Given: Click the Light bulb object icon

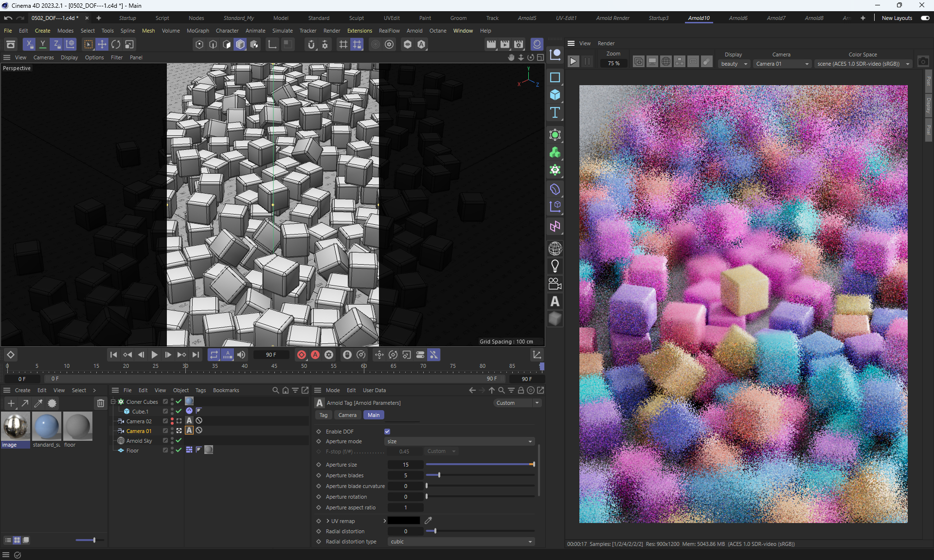Looking at the screenshot, I should (555, 266).
